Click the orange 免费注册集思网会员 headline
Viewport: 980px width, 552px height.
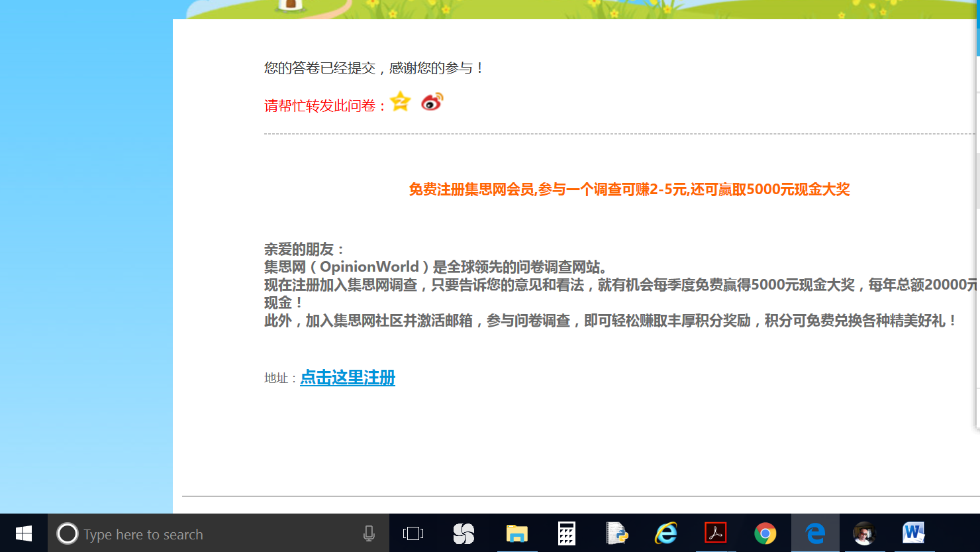click(x=629, y=190)
